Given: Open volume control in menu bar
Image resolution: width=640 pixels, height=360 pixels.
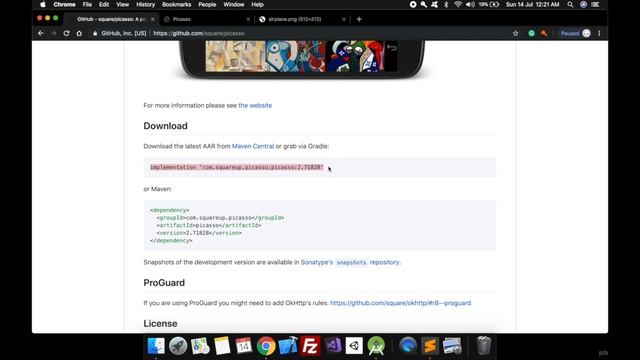Looking at the screenshot, I should [x=470, y=4].
